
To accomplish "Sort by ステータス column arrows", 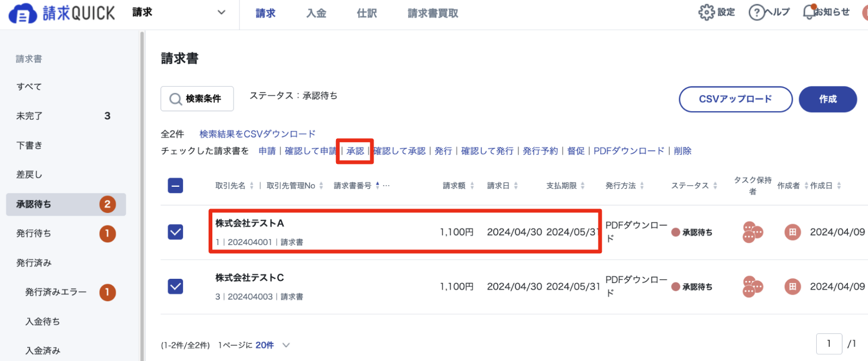I will (715, 186).
